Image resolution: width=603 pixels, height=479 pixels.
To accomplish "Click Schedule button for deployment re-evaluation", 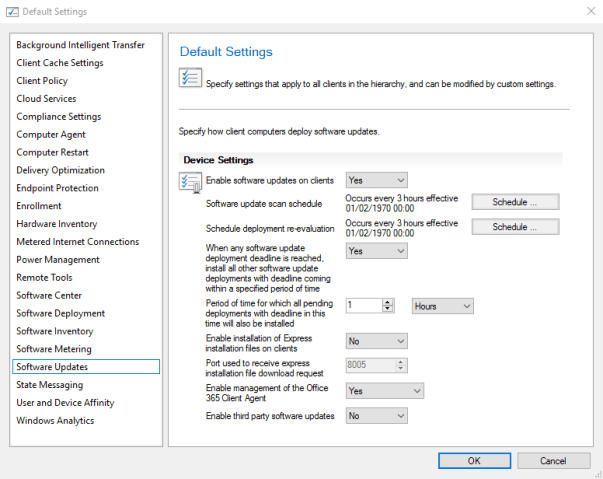I will pos(515,227).
